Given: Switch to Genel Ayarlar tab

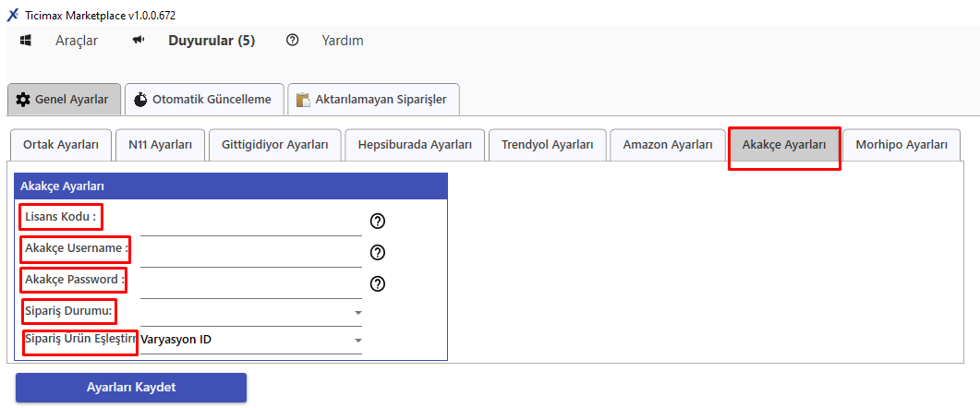Looking at the screenshot, I should point(64,100).
